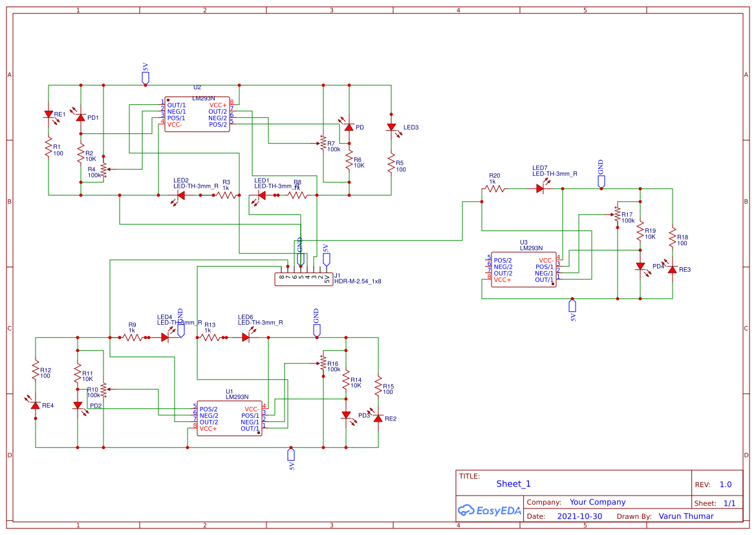Click the EasyEDA logo in the title block
Screen dimensions: 756x535
[490, 510]
